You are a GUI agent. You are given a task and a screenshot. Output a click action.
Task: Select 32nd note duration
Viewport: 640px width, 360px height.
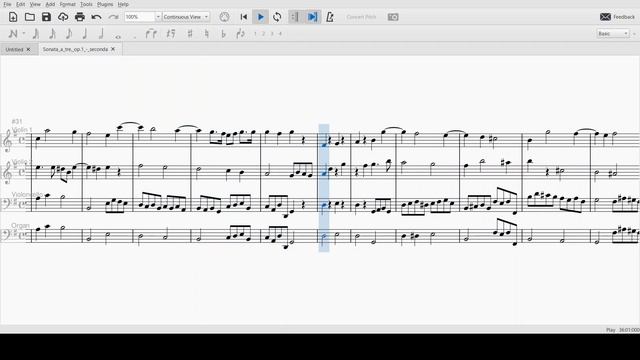[x=36, y=34]
